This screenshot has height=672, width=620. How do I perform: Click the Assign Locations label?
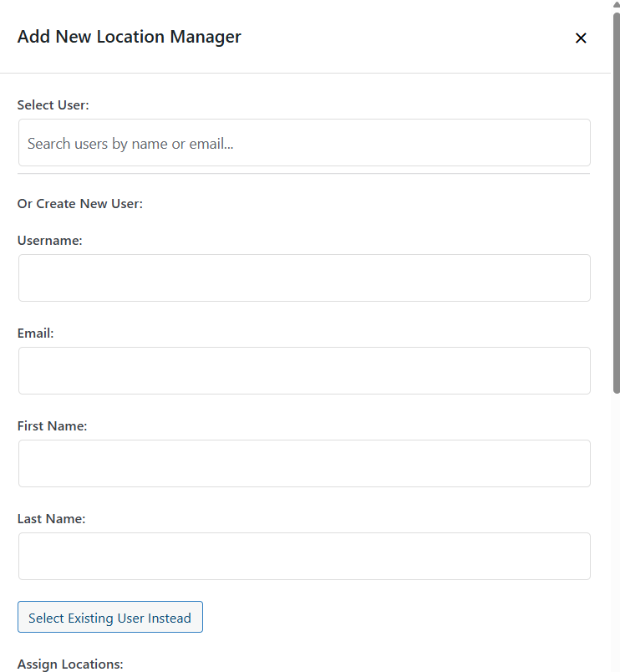coord(70,664)
